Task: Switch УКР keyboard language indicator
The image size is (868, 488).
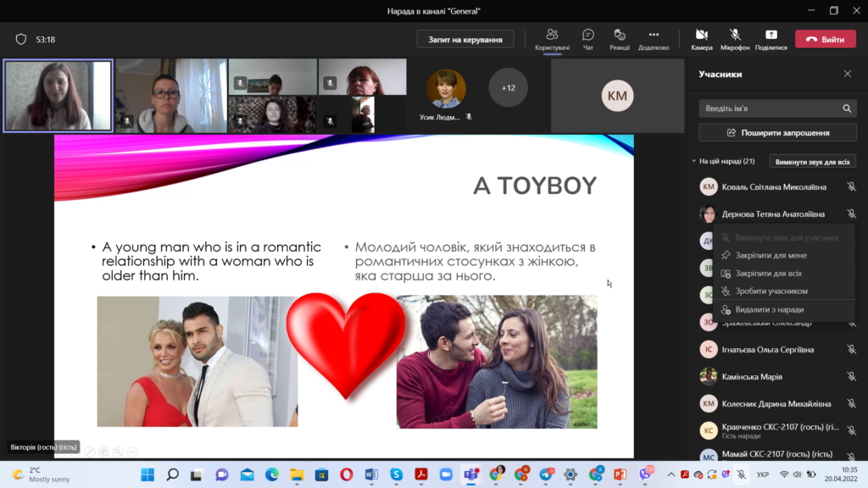Action: 763,474
